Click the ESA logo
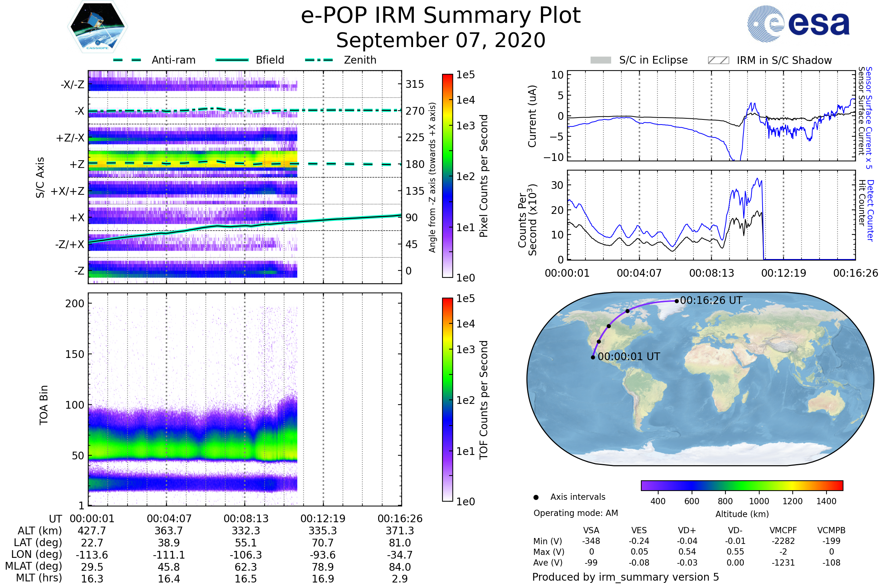This screenshot has height=588, width=882. click(798, 24)
